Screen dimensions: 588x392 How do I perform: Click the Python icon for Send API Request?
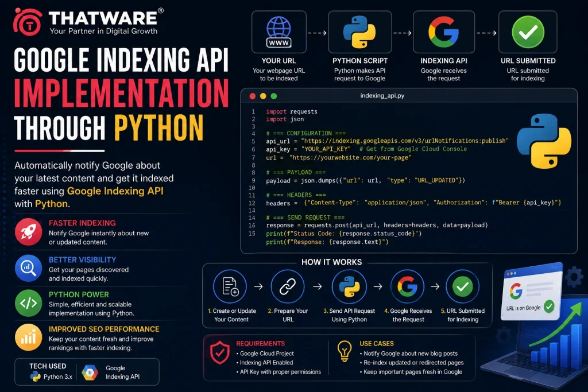tap(349, 287)
